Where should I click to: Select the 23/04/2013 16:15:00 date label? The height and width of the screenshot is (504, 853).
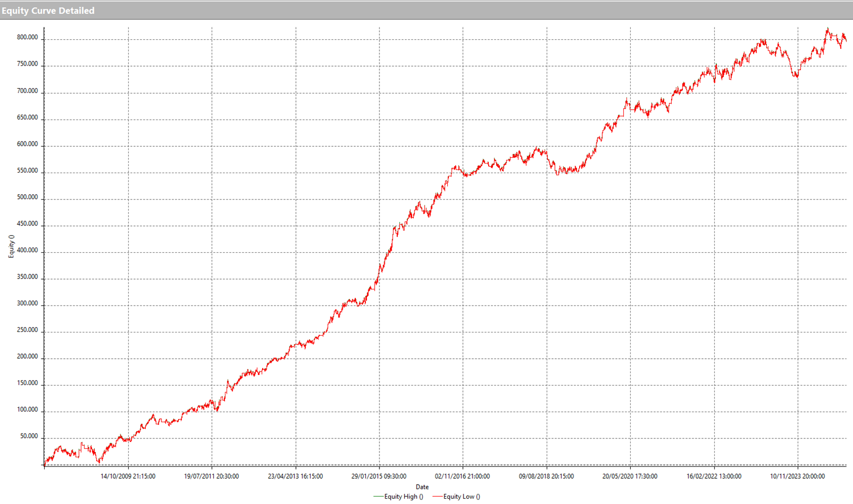click(295, 476)
